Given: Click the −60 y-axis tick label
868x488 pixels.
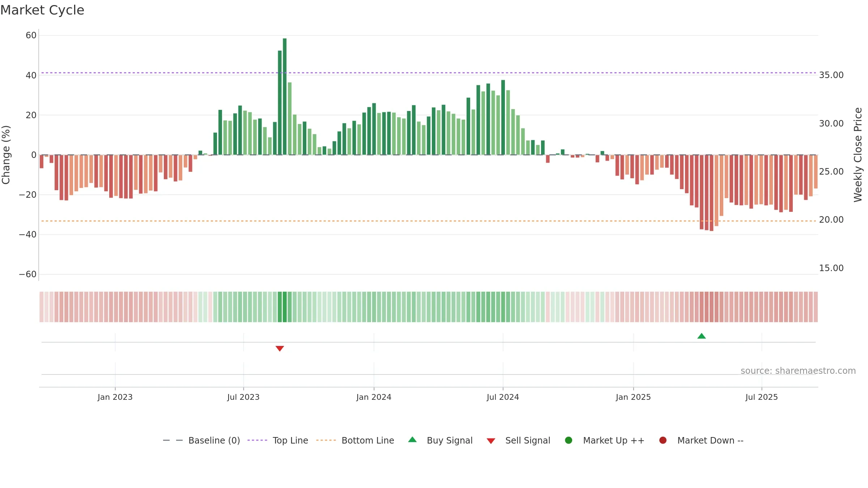Looking at the screenshot, I should point(28,274).
